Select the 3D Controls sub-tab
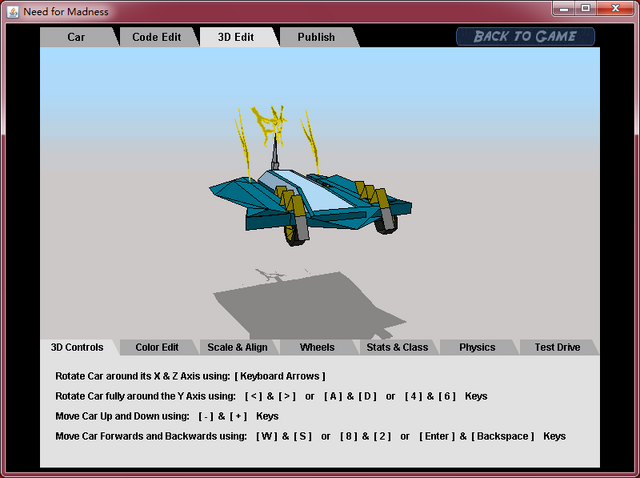 [77, 347]
